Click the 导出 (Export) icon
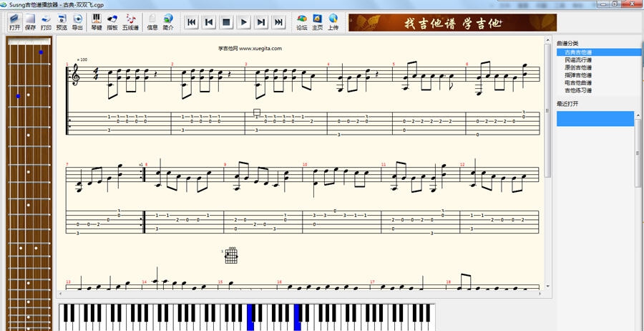The height and width of the screenshot is (331, 644). [x=77, y=22]
